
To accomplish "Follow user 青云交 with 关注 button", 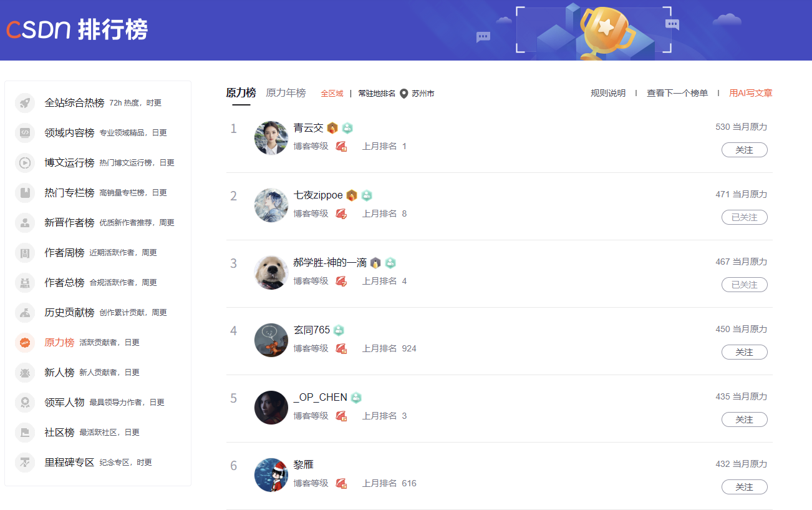I will click(744, 150).
